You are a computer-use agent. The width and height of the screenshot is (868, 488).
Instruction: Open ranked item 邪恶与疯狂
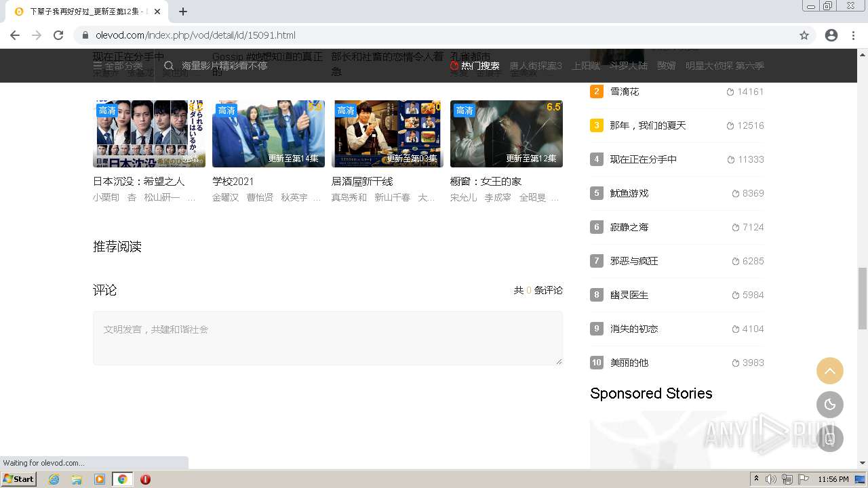click(x=634, y=261)
